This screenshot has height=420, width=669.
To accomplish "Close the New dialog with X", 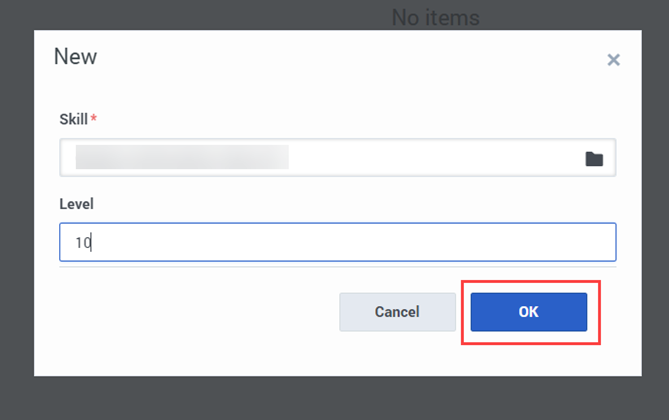I will click(613, 60).
